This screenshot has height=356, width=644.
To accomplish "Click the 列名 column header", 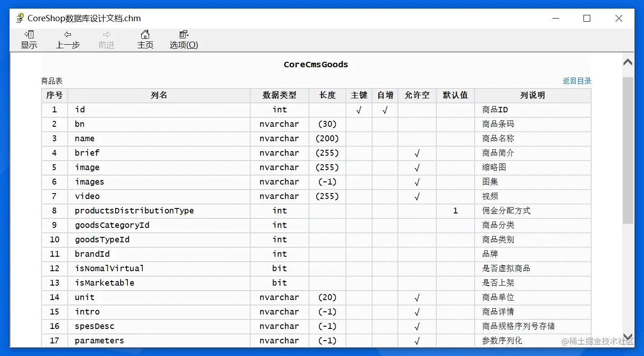I will [159, 95].
